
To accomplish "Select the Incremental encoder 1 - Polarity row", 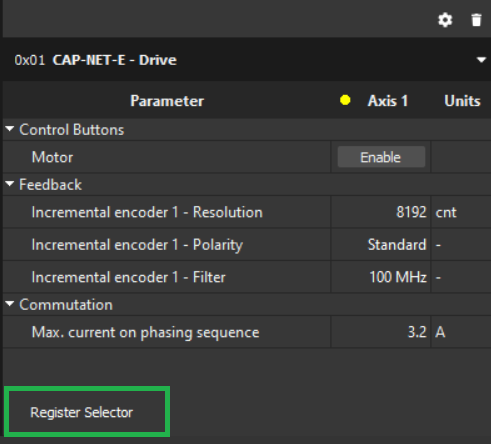I will pos(247,245).
